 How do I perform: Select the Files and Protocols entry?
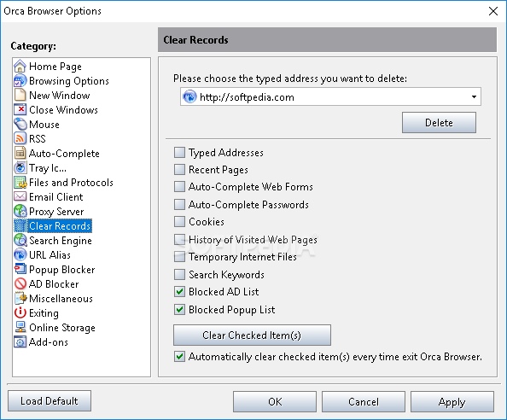tap(71, 183)
